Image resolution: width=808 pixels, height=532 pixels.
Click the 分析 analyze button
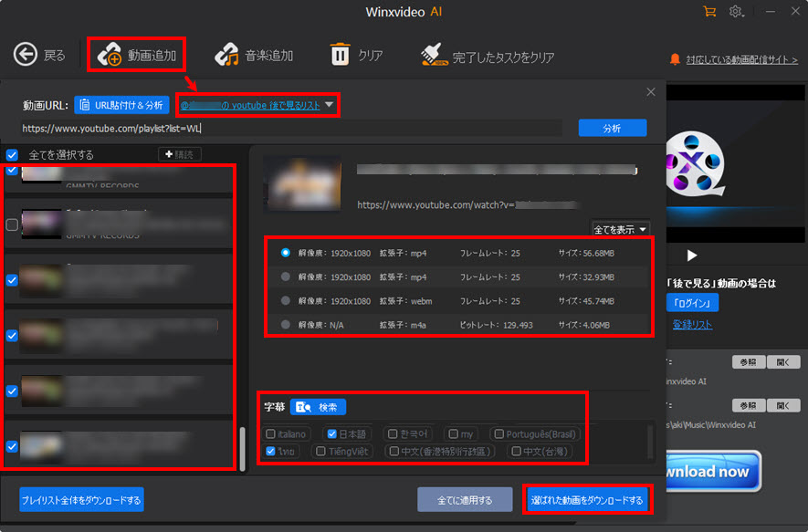[613, 128]
